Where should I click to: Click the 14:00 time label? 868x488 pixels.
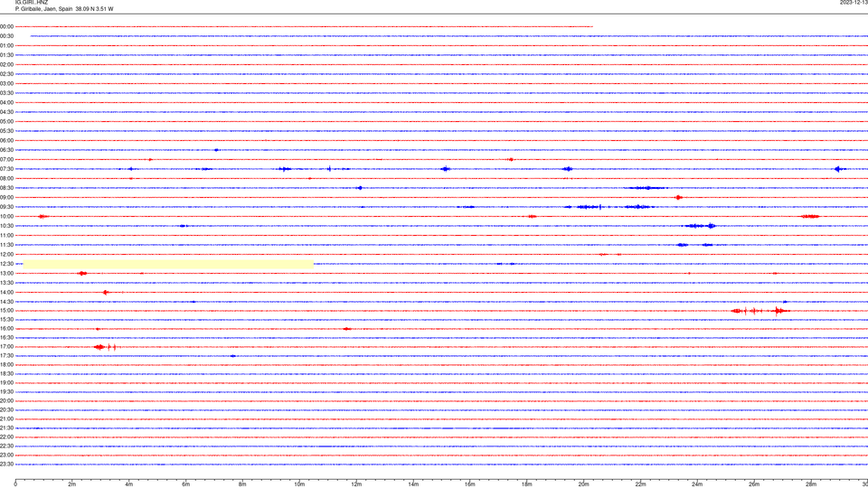6,292
